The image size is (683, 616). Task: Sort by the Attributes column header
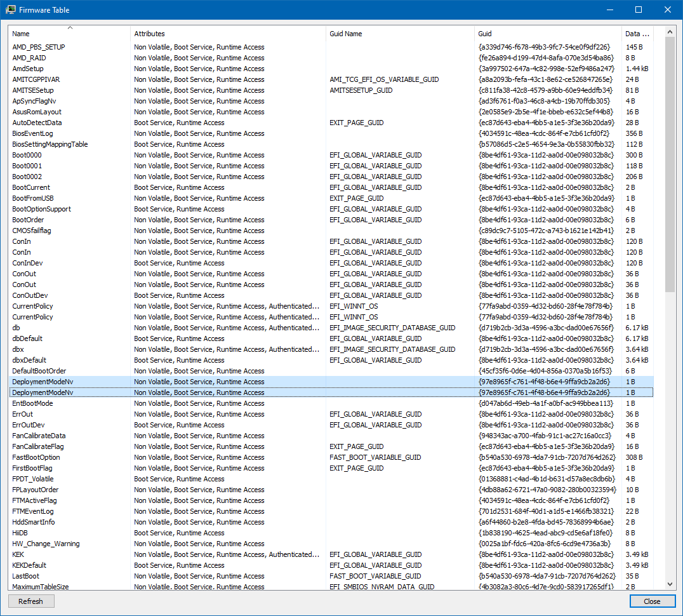[228, 34]
